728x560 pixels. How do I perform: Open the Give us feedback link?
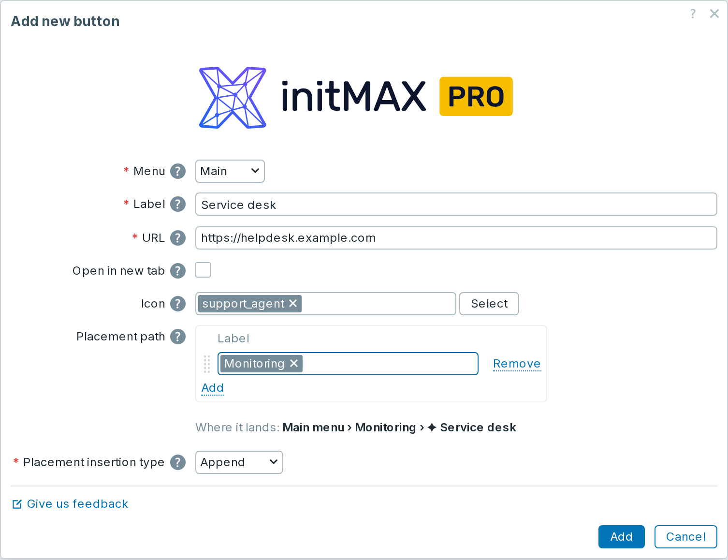coord(70,504)
